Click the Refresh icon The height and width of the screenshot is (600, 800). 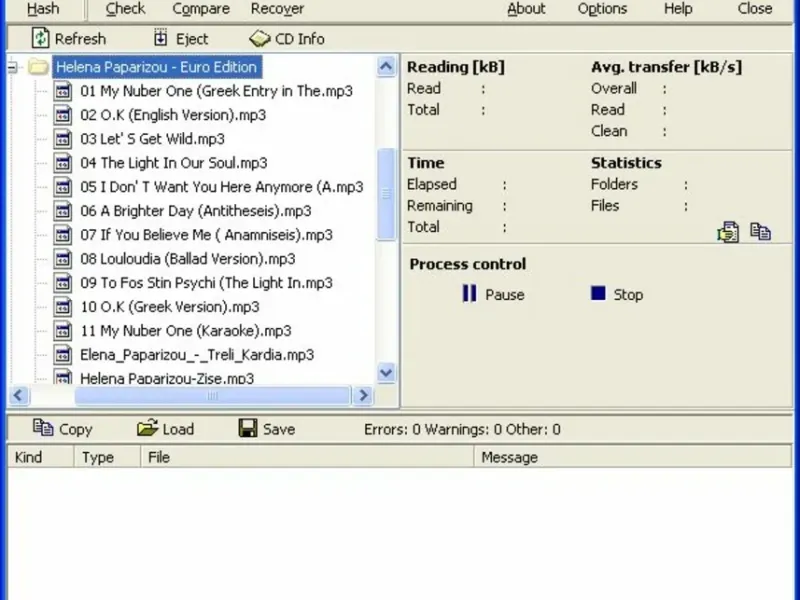[x=40, y=38]
